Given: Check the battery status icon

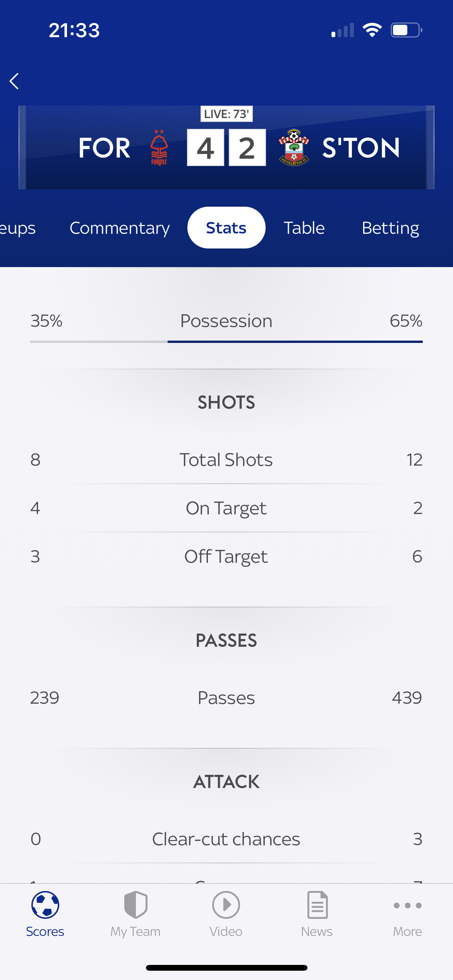Looking at the screenshot, I should point(406,30).
